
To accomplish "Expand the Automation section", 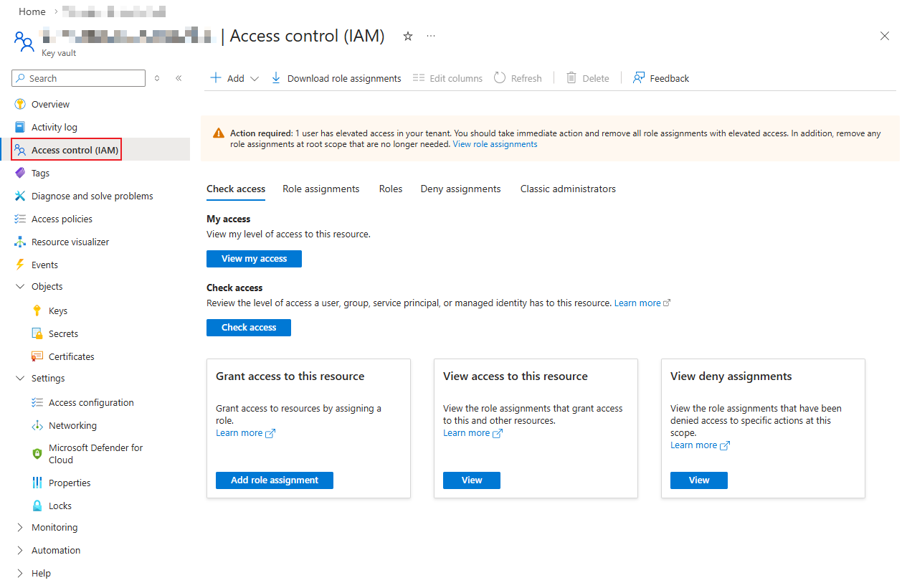I will click(x=20, y=550).
